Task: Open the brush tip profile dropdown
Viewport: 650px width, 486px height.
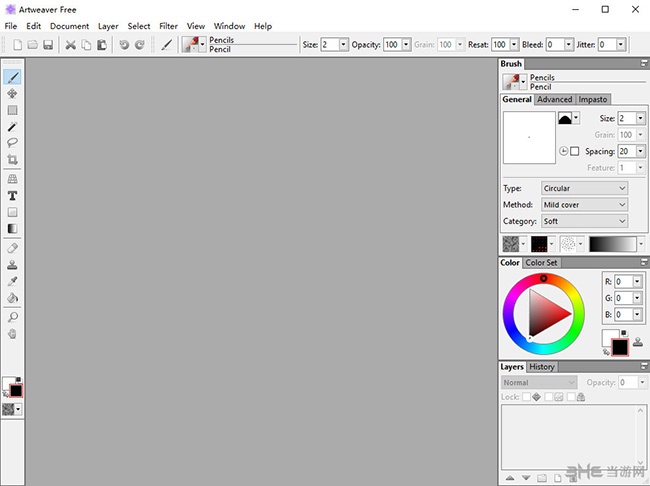Action: [576, 118]
